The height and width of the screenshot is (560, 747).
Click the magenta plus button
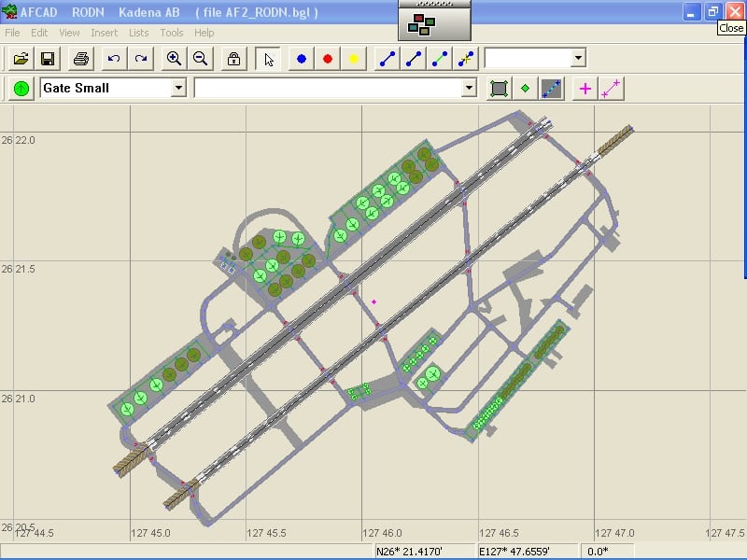(585, 89)
